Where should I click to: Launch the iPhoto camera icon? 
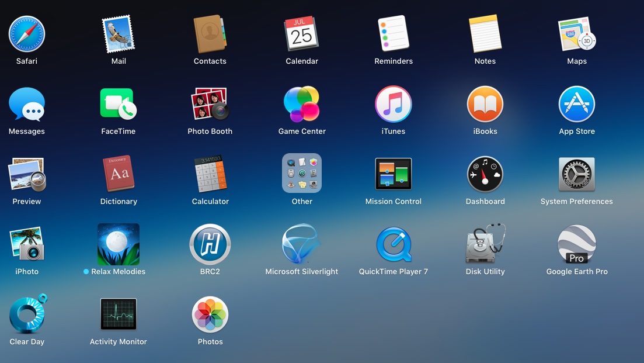point(27,244)
